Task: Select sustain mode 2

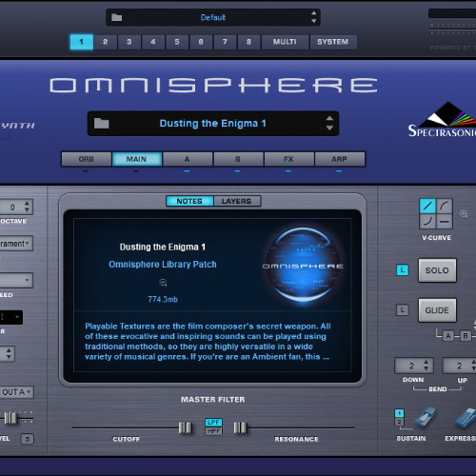Action: (399, 422)
